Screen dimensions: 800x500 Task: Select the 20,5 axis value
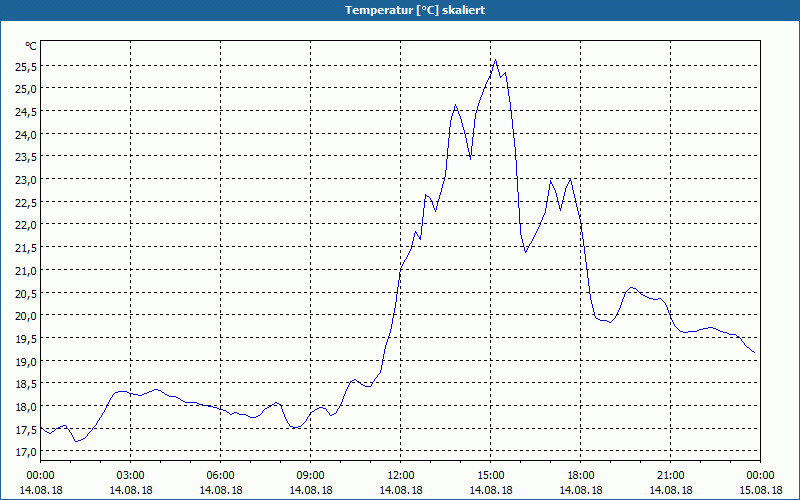26,293
